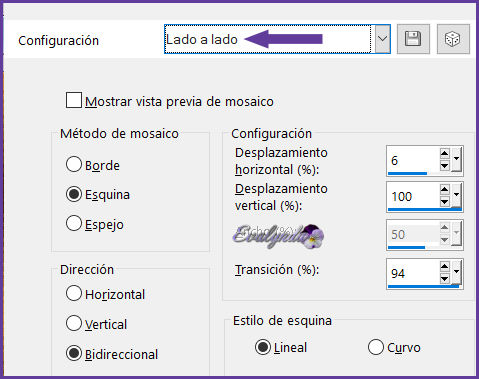Open the horizontal offset slider popup arrow
Image resolution: width=479 pixels, height=379 pixels.
click(x=456, y=159)
